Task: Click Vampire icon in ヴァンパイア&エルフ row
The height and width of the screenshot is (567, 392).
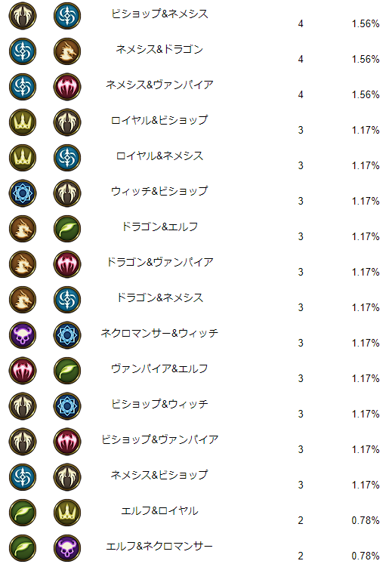Action: pyautogui.click(x=23, y=370)
